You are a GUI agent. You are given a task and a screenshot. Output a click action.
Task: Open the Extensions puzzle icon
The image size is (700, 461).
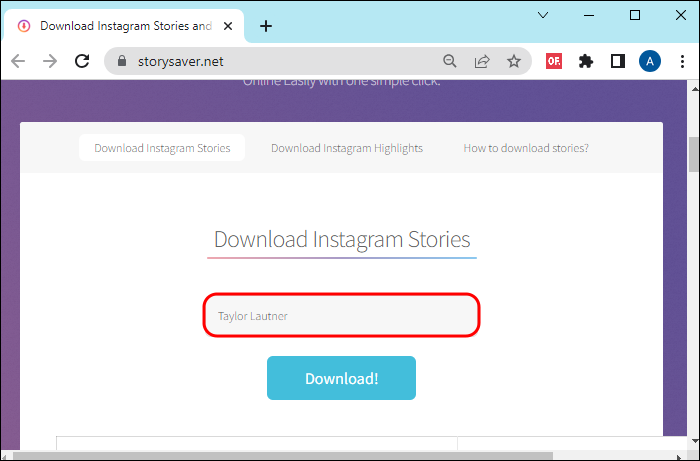[x=586, y=61]
